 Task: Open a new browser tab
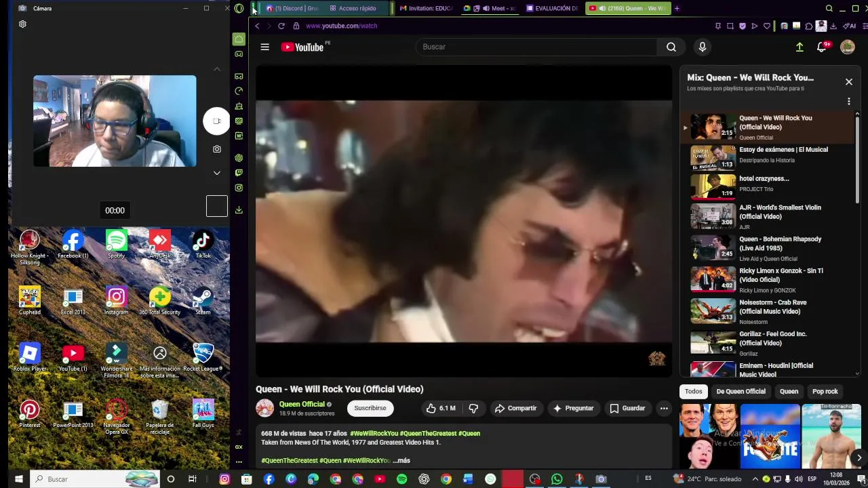pyautogui.click(x=677, y=8)
